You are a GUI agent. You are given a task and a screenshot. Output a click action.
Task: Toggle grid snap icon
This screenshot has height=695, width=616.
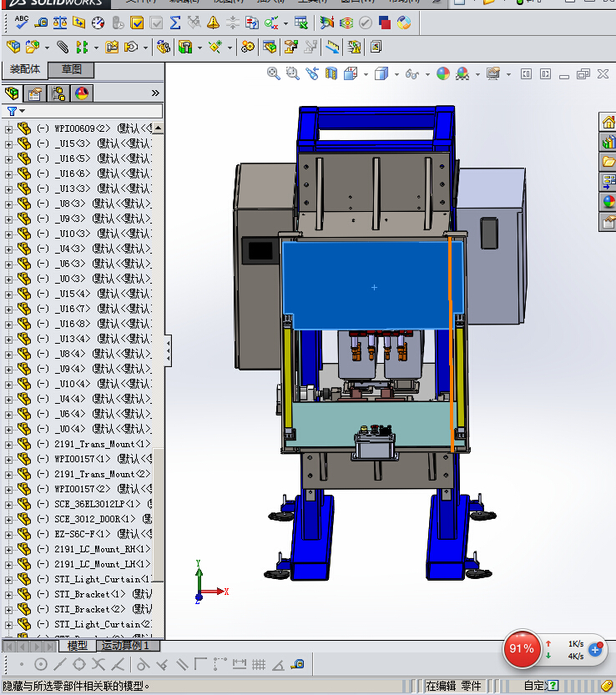[x=259, y=664]
